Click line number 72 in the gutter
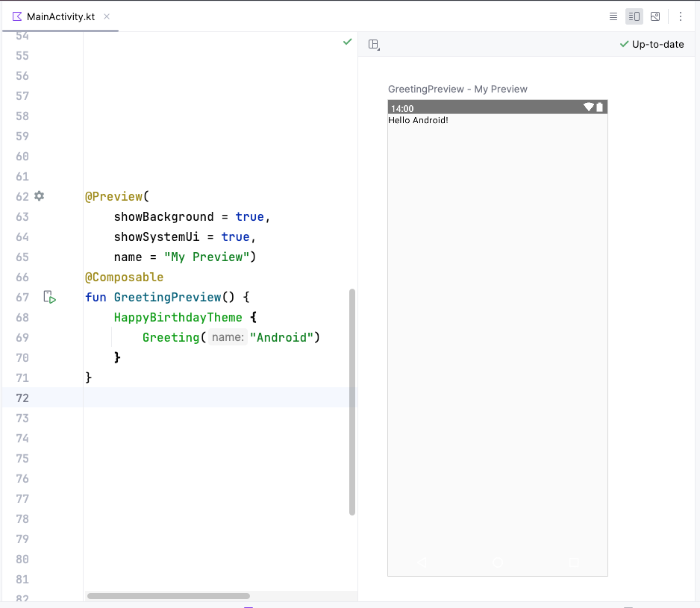 click(x=22, y=398)
